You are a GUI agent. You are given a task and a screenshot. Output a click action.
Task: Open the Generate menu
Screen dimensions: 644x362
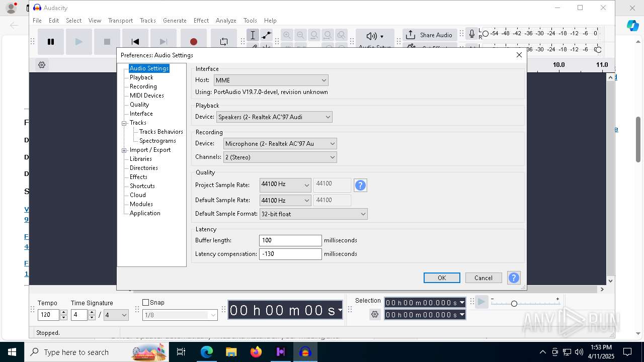click(x=175, y=21)
